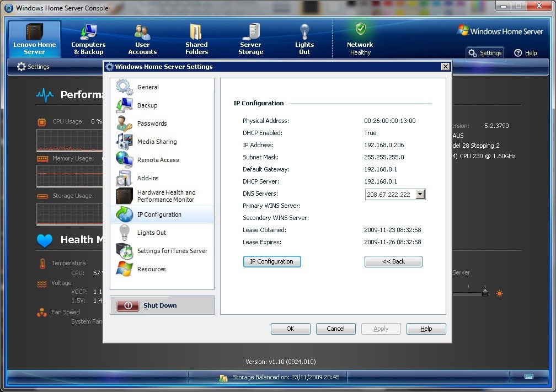Viewport: 556px width, 392px height.
Task: Open the Server Storage icon
Action: (251, 31)
